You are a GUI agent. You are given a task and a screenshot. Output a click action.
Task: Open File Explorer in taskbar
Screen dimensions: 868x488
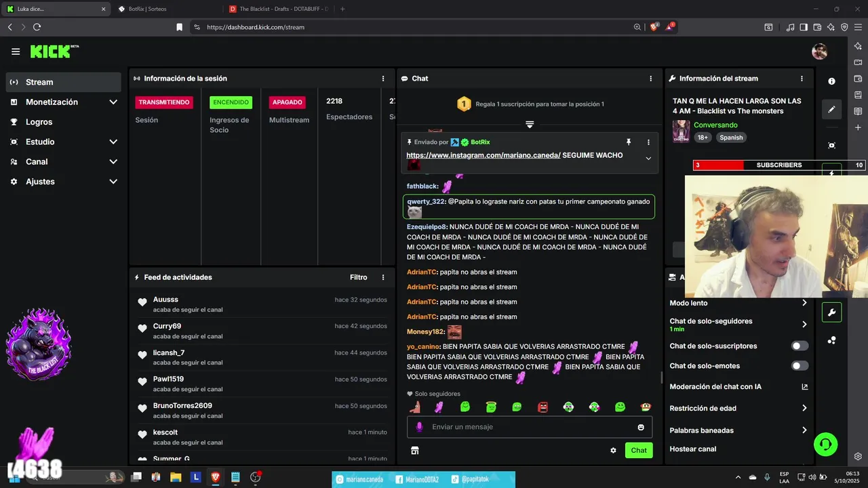pyautogui.click(x=176, y=477)
